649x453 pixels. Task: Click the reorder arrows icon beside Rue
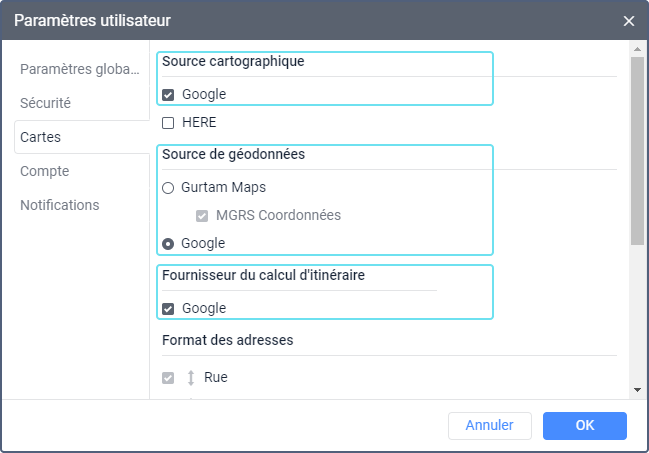[190, 378]
